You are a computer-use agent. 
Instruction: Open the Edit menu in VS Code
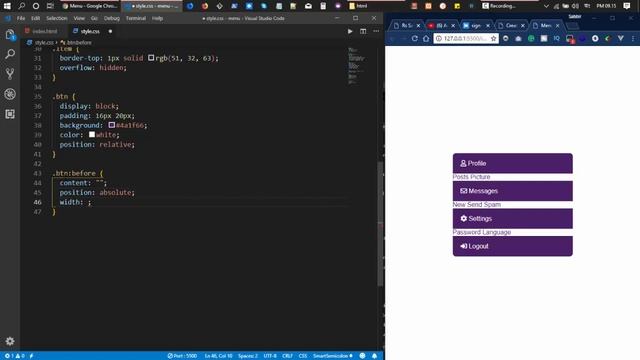[36, 18]
